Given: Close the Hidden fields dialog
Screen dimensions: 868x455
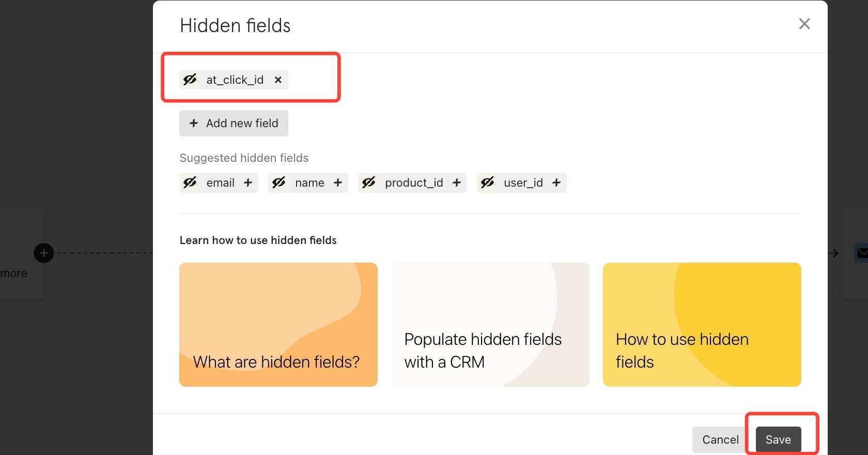Looking at the screenshot, I should coord(804,24).
